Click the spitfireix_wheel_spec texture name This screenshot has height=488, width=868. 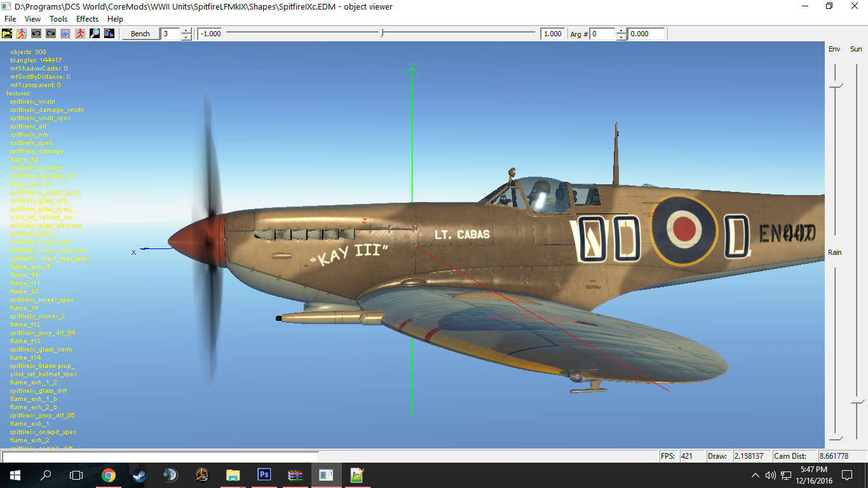click(x=42, y=300)
